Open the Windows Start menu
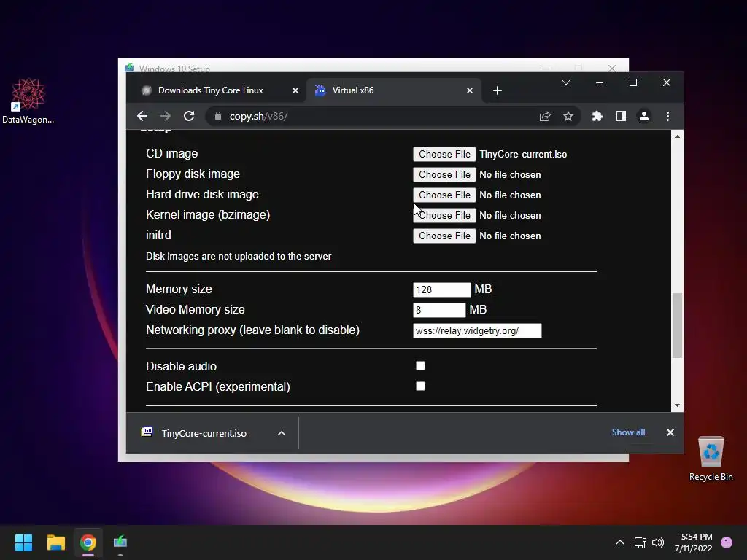747x560 pixels. click(x=23, y=542)
